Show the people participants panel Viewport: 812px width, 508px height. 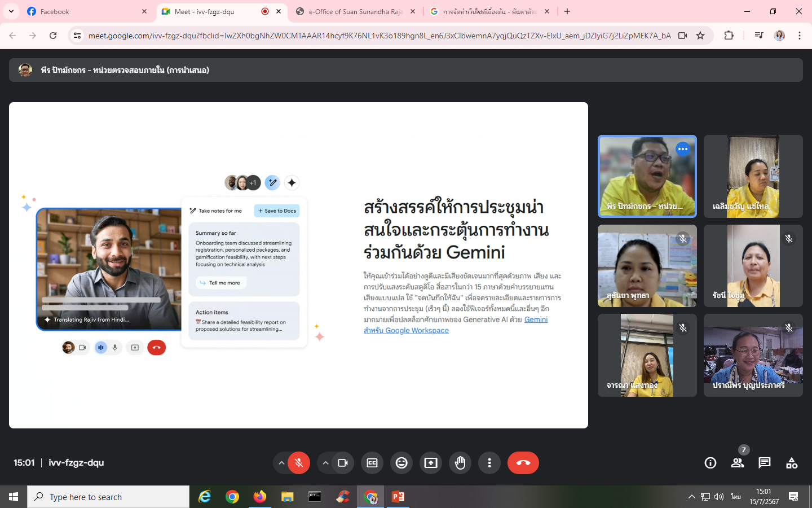(x=738, y=463)
